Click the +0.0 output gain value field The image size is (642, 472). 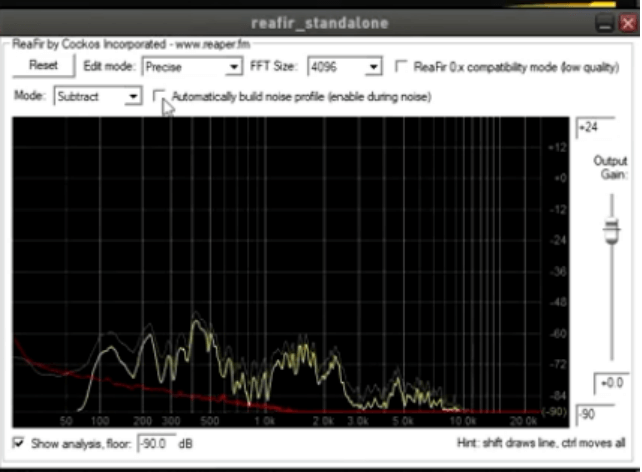(611, 384)
